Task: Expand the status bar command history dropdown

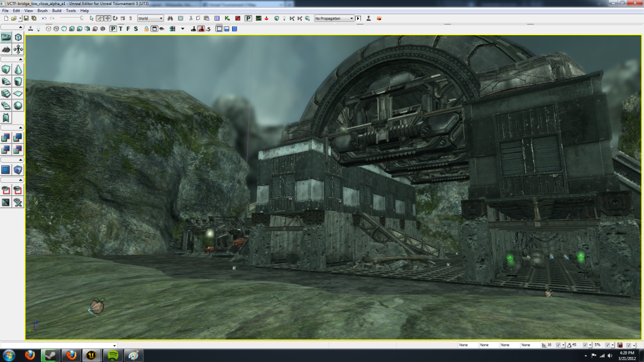Action: pyautogui.click(x=114, y=346)
